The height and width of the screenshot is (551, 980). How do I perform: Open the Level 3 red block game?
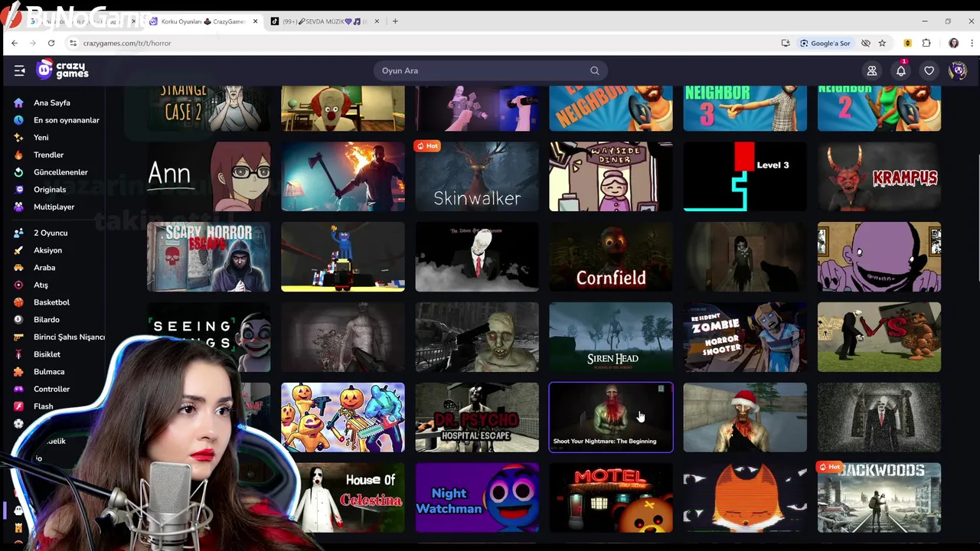[745, 177]
